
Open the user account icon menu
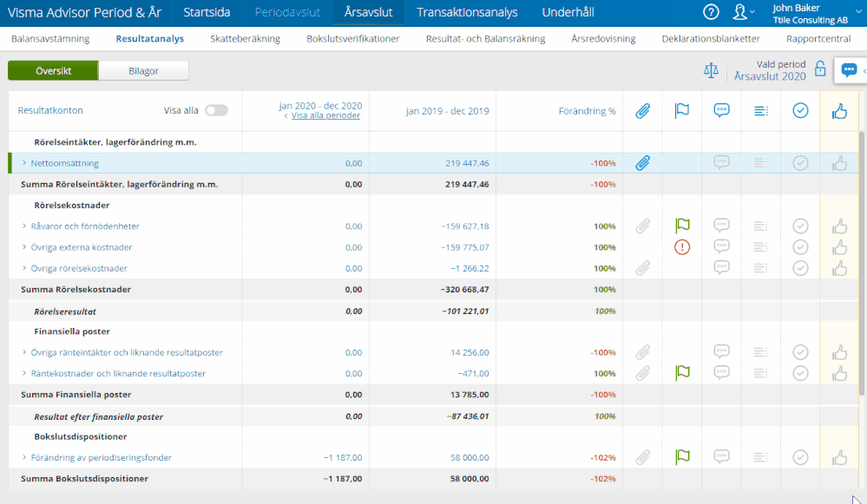[739, 12]
